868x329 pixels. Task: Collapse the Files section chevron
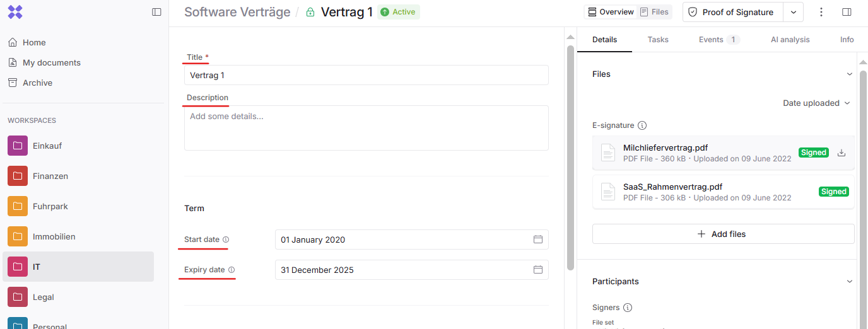pos(849,74)
